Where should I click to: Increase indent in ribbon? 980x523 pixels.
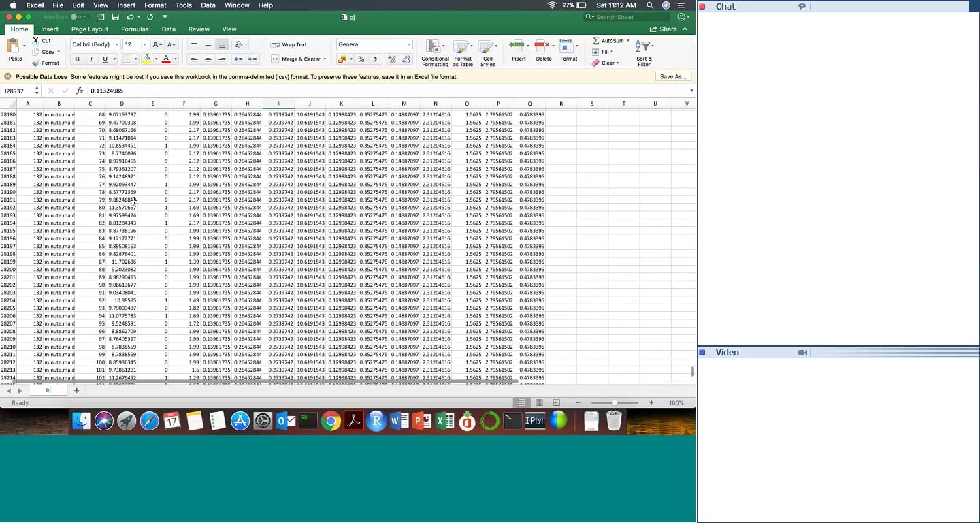tap(252, 59)
